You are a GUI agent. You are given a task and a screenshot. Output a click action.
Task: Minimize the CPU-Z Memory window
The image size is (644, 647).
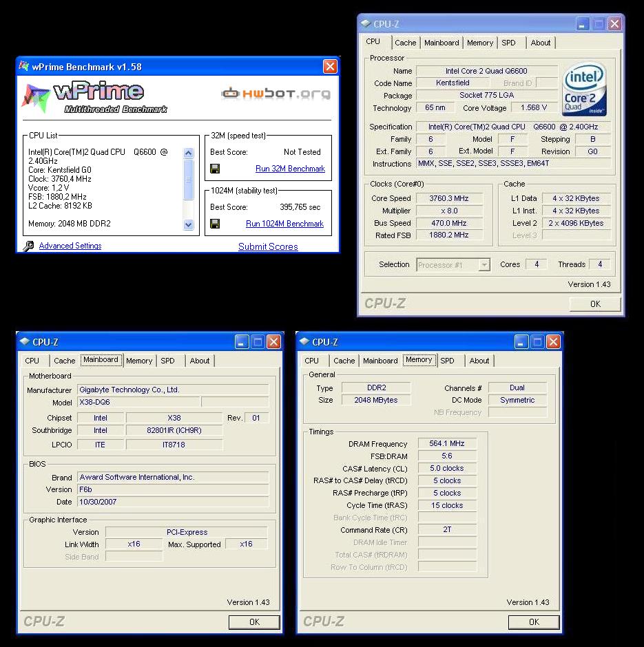[x=521, y=341]
